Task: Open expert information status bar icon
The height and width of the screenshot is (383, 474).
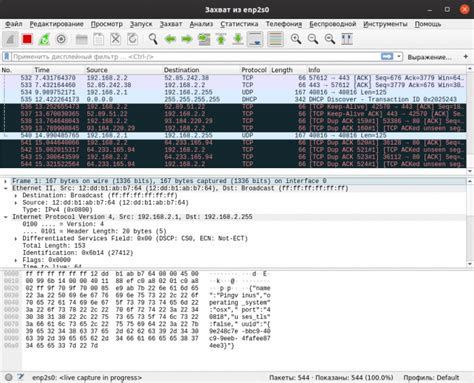Action: [9, 377]
